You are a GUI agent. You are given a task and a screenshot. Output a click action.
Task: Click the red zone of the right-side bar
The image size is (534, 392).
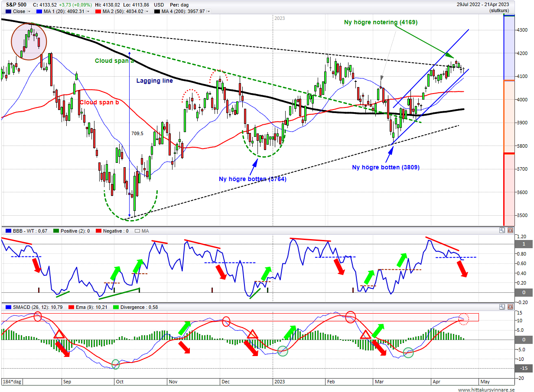point(509,190)
